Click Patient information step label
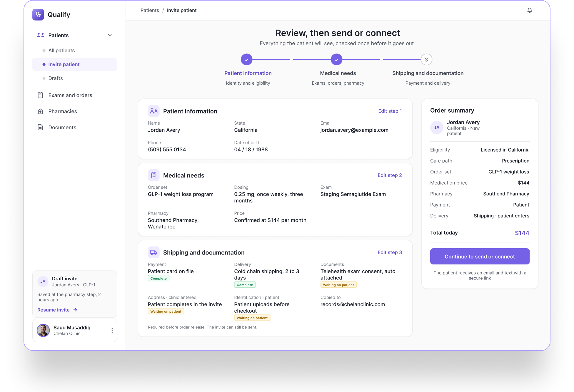The height and width of the screenshot is (392, 574). [248, 73]
